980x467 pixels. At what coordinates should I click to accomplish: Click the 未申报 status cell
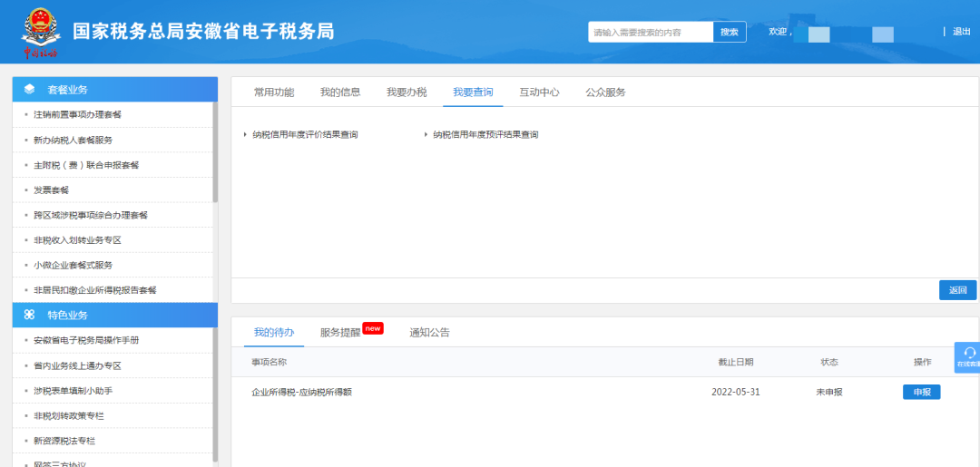[x=828, y=392]
